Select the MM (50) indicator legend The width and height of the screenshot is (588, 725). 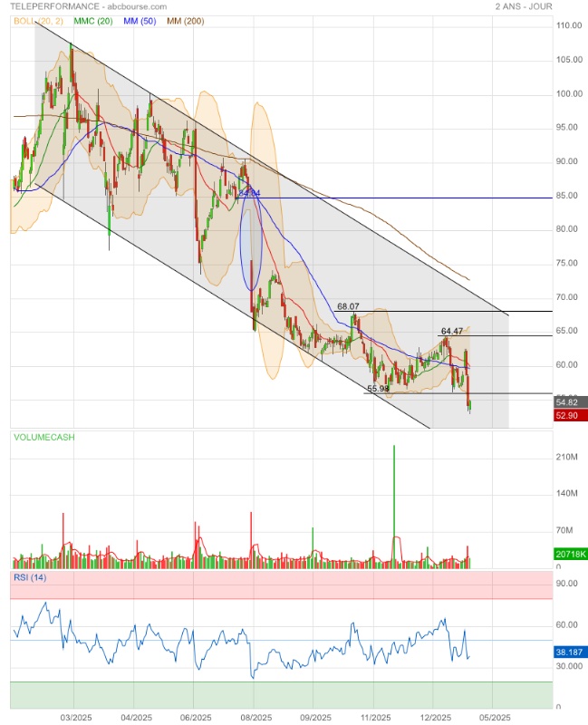[140, 21]
